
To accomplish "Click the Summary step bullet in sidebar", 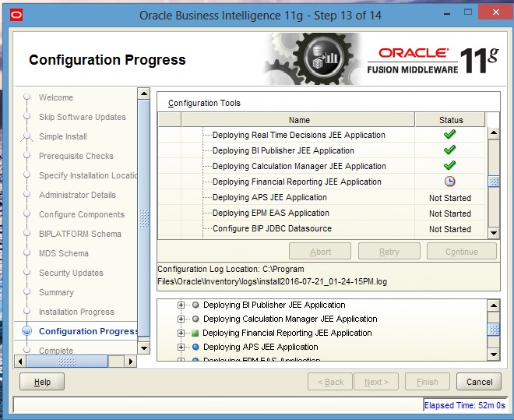I will 27,292.
